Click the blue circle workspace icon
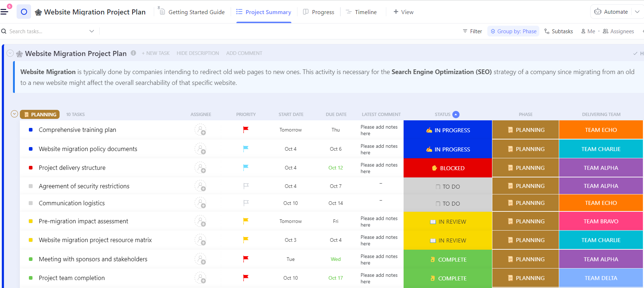The height and width of the screenshot is (288, 644). click(x=24, y=12)
